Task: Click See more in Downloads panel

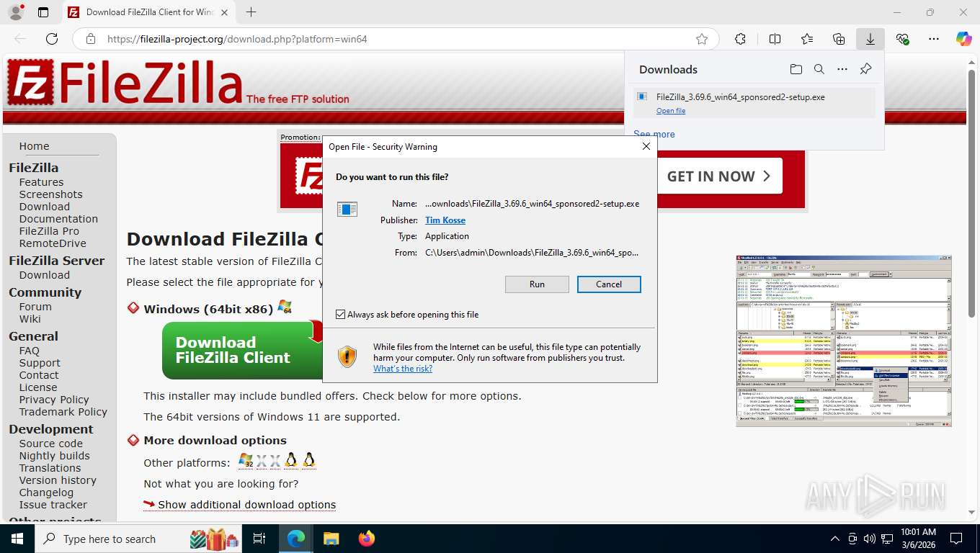Action: (x=654, y=134)
